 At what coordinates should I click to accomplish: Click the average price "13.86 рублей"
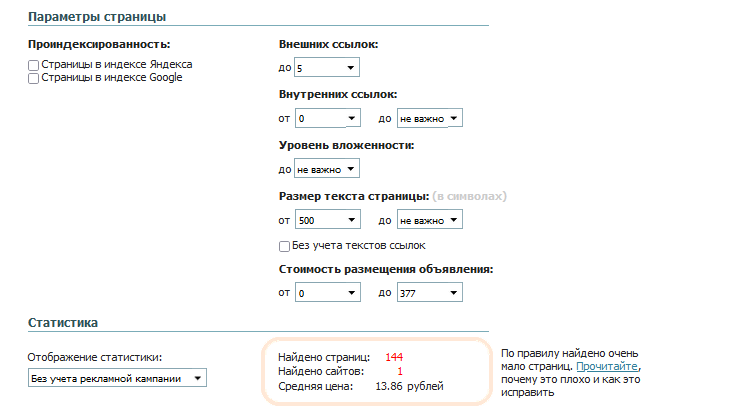[408, 385]
